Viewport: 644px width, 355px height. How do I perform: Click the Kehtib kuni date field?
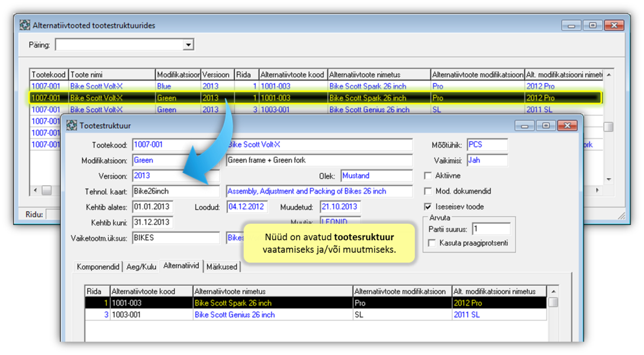(x=152, y=222)
